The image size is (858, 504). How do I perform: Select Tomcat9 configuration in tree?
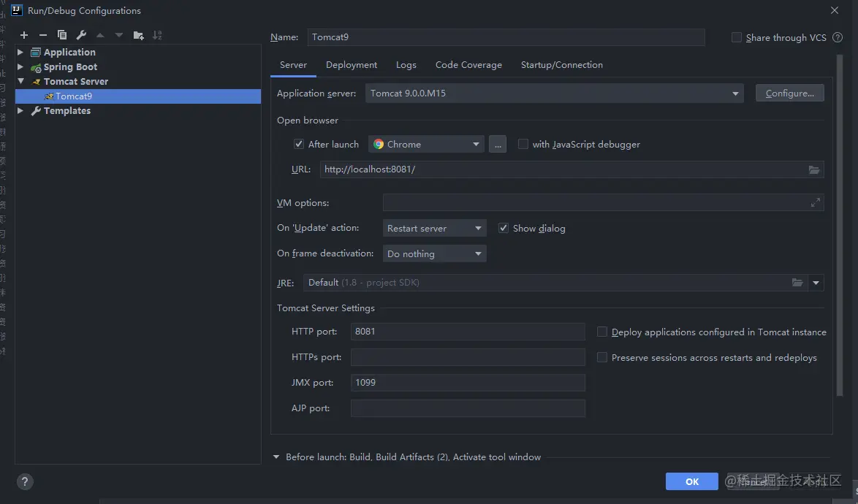(138, 96)
